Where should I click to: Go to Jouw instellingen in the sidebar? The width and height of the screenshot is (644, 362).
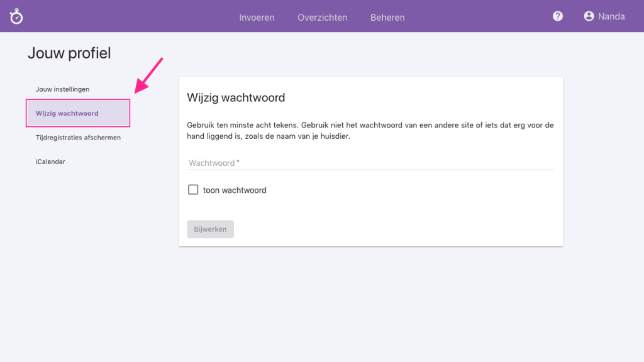click(63, 89)
